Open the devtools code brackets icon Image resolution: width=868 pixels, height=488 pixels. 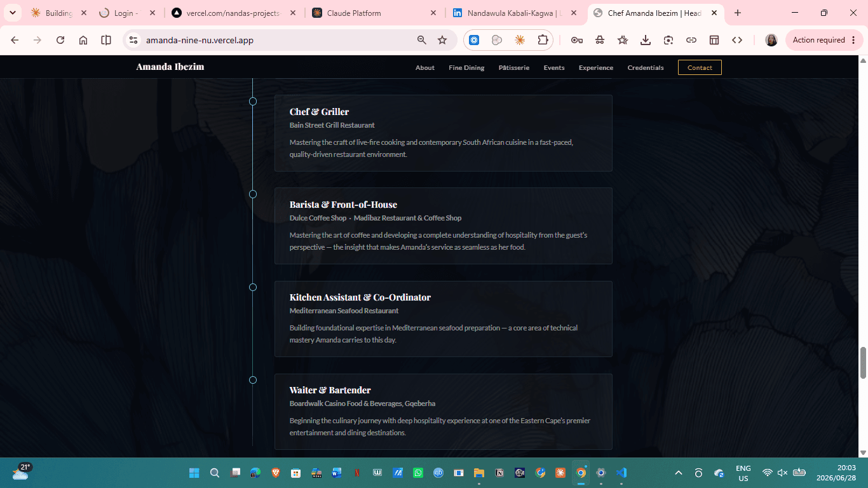pyautogui.click(x=737, y=40)
